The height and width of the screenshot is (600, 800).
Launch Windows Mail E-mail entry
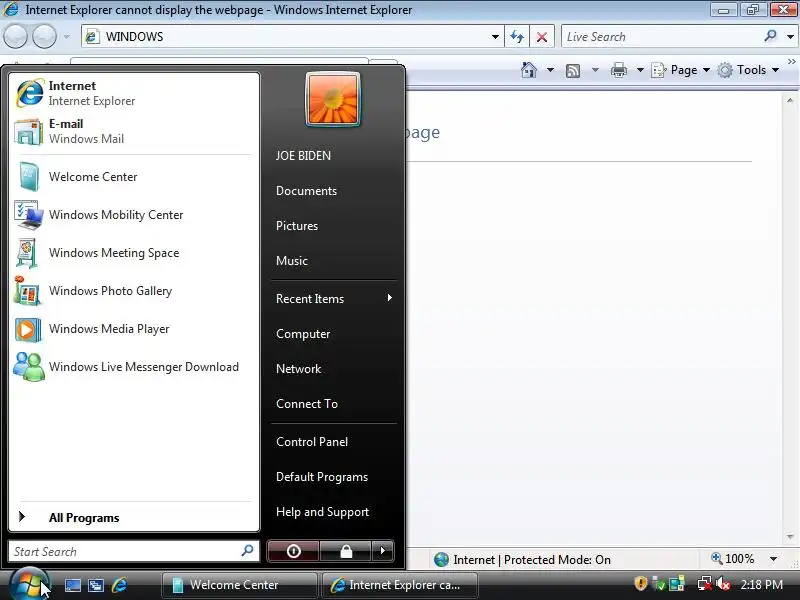[x=134, y=131]
